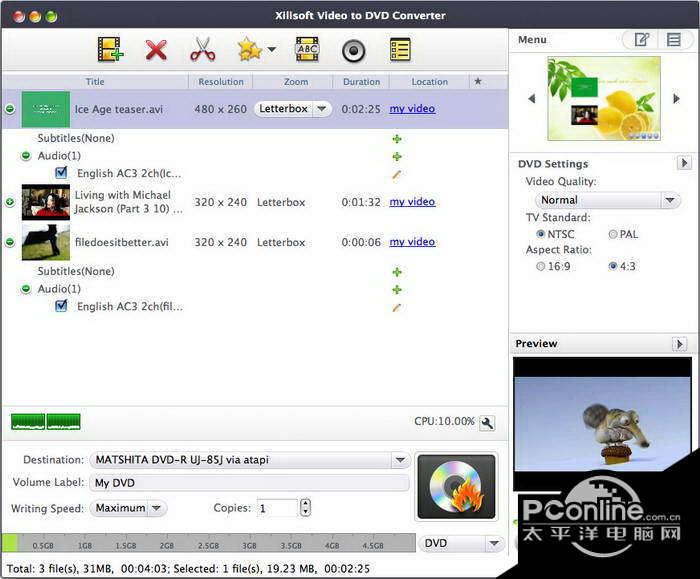The height and width of the screenshot is (579, 700).
Task: Open the Clip scissors tool
Action: pos(203,49)
